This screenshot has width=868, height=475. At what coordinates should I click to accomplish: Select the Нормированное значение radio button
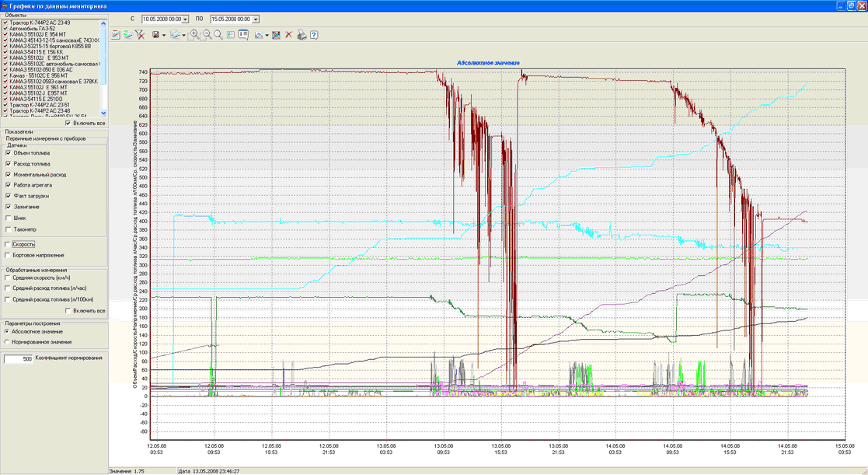pos(8,342)
